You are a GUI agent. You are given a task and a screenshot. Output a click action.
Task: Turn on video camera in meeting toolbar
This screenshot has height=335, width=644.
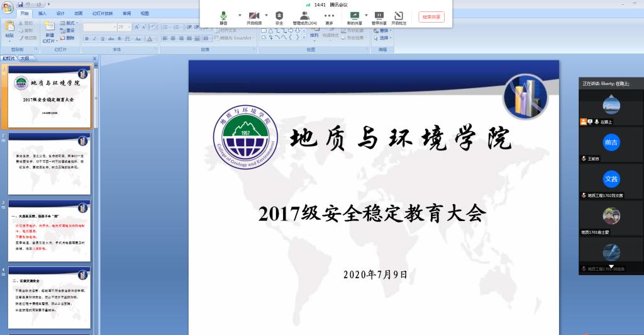[x=253, y=16]
